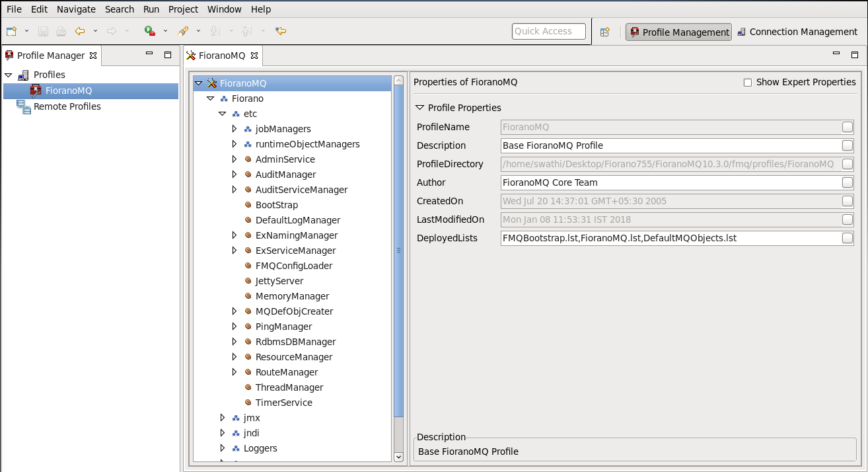
Task: Click the ThreadManager component icon
Action: tap(248, 387)
